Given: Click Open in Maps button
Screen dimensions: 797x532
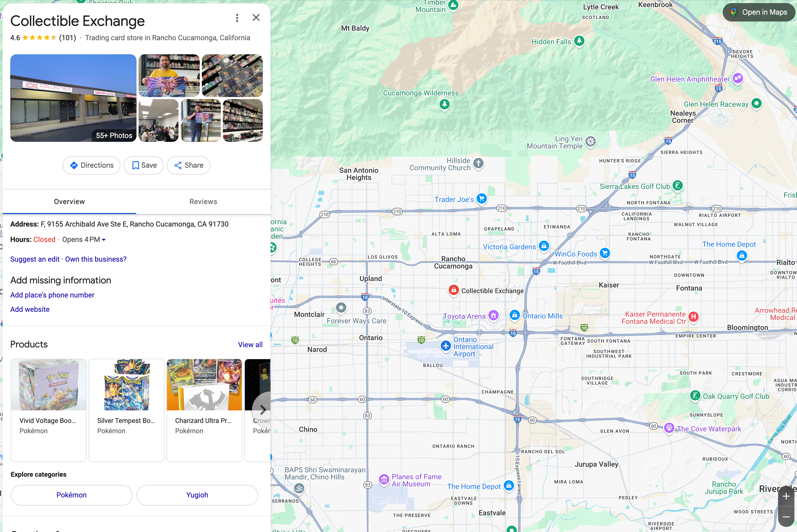Looking at the screenshot, I should point(760,12).
